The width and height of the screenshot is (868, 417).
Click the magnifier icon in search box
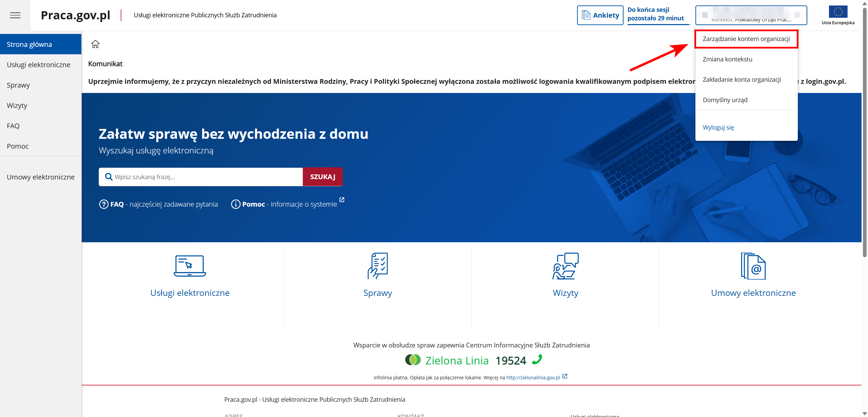109,177
